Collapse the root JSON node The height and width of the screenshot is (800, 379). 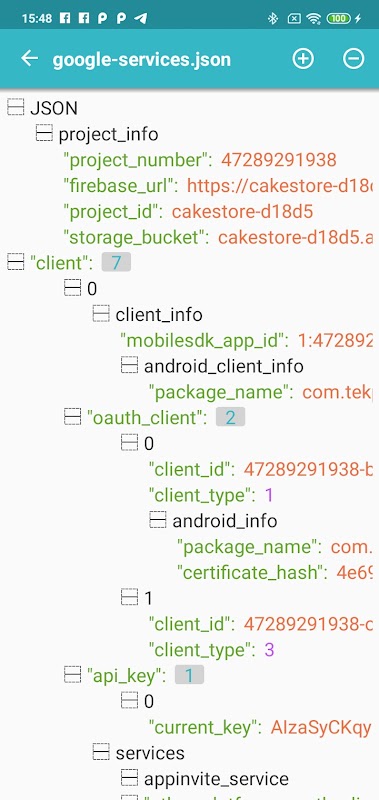[16, 108]
